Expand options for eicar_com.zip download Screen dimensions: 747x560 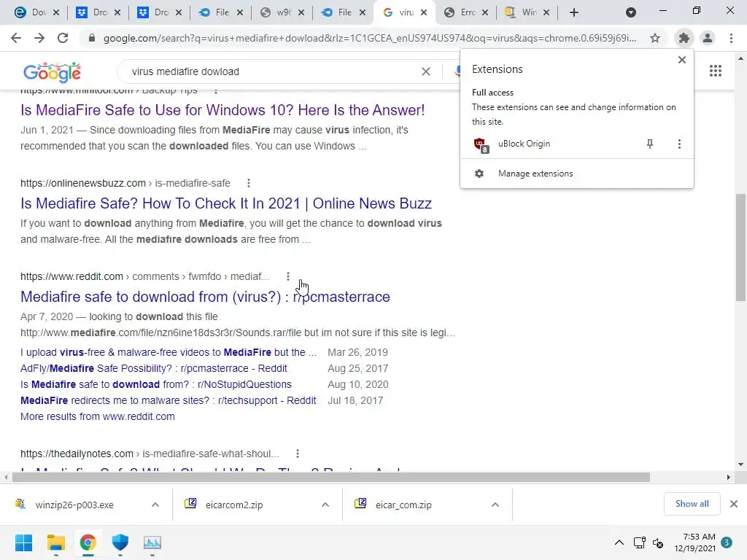coord(495,505)
